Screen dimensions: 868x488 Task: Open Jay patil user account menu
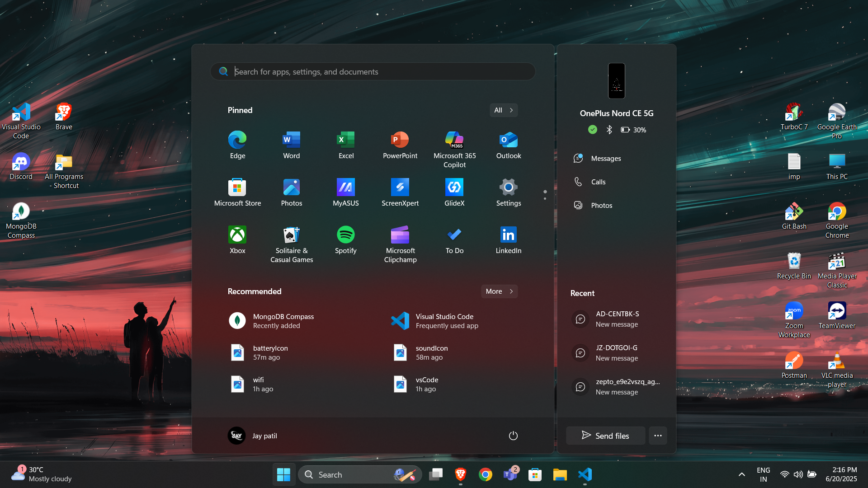[x=252, y=436]
